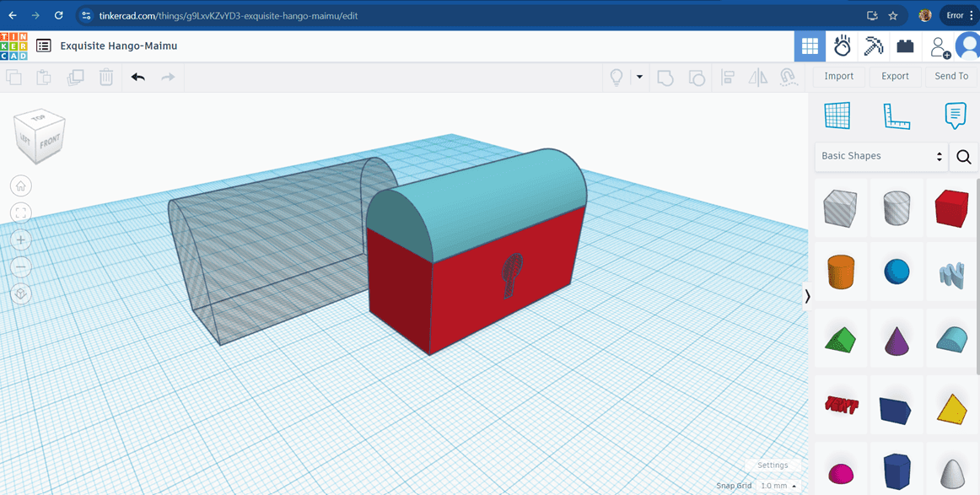The width and height of the screenshot is (980, 495).
Task: Toggle the show-all lightbulb icon
Action: coord(617,77)
